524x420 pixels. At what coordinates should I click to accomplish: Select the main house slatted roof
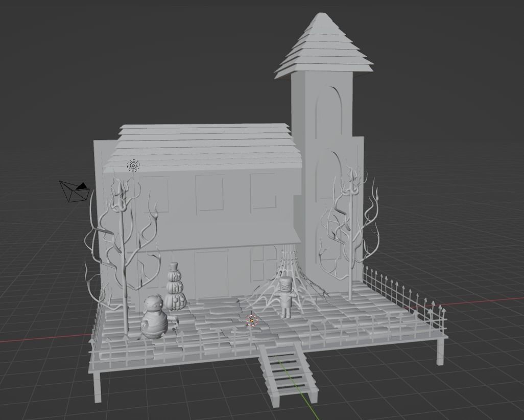click(x=204, y=147)
